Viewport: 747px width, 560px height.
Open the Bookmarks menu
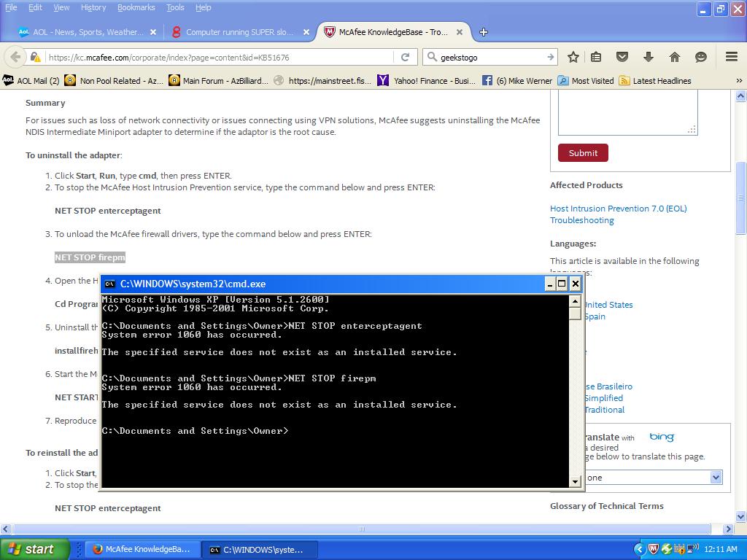[x=136, y=7]
